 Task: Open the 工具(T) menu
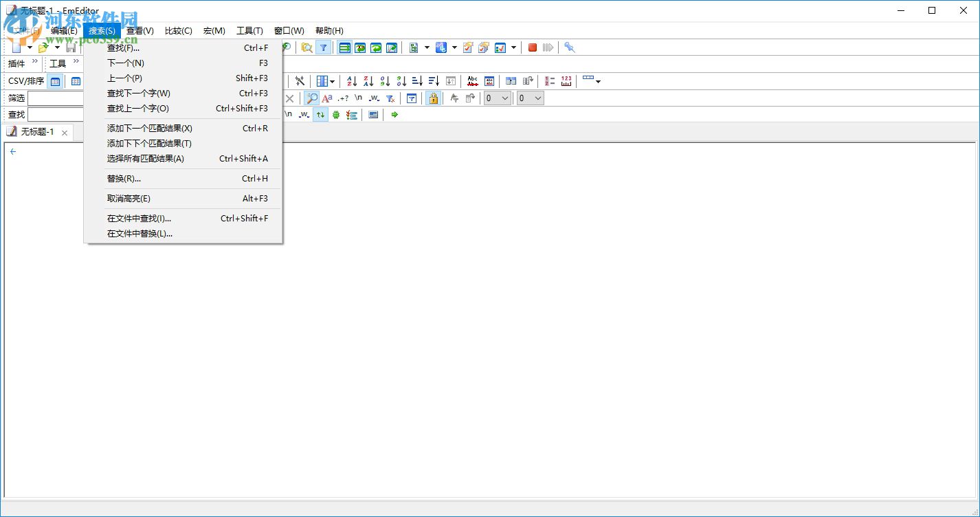click(x=249, y=31)
